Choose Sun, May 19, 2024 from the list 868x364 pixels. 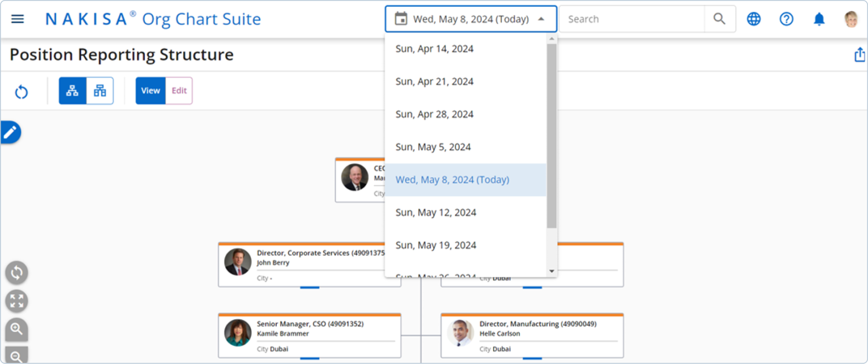point(436,245)
